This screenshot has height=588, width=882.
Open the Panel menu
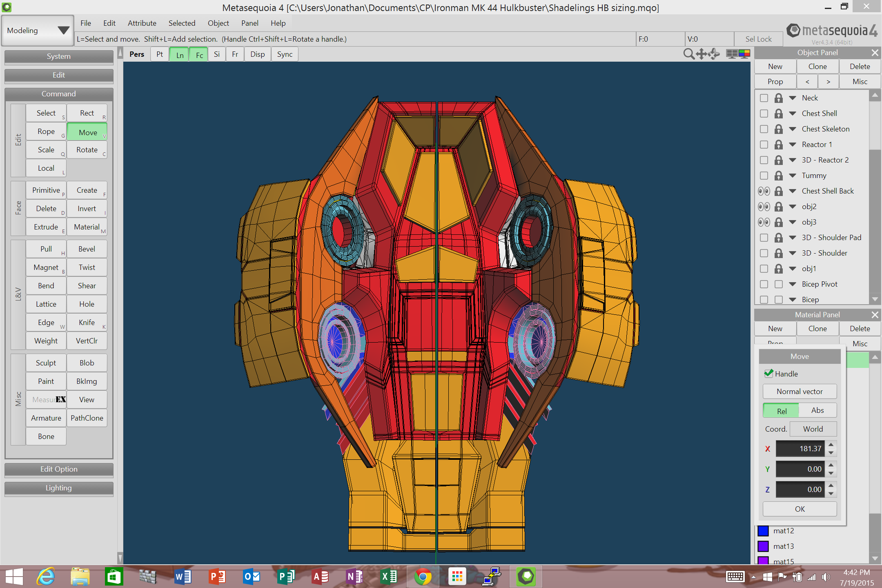tap(250, 23)
